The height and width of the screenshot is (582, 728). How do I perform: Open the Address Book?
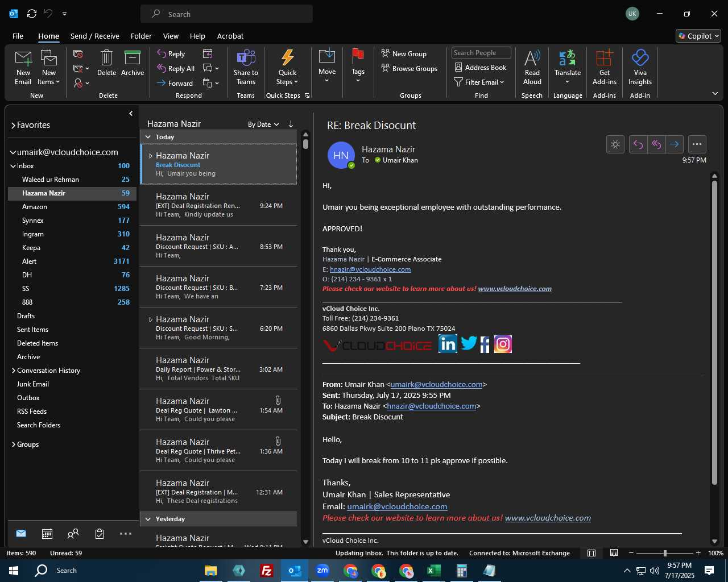point(481,67)
